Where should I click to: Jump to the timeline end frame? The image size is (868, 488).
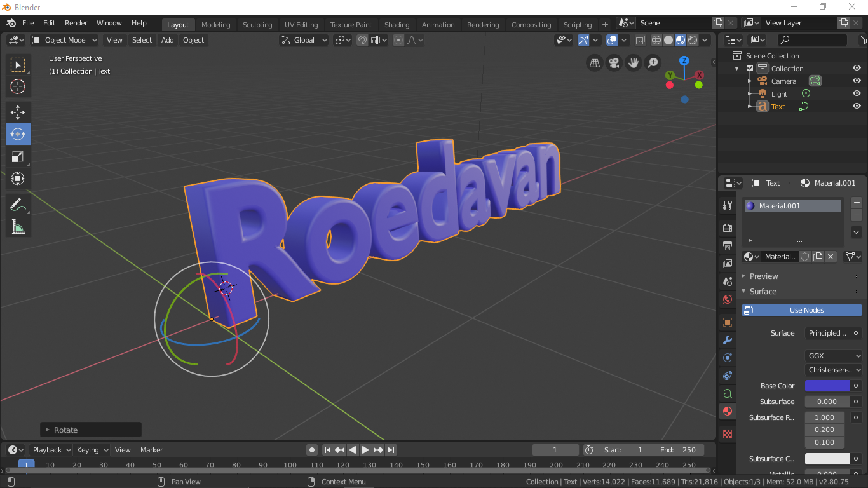pyautogui.click(x=391, y=450)
